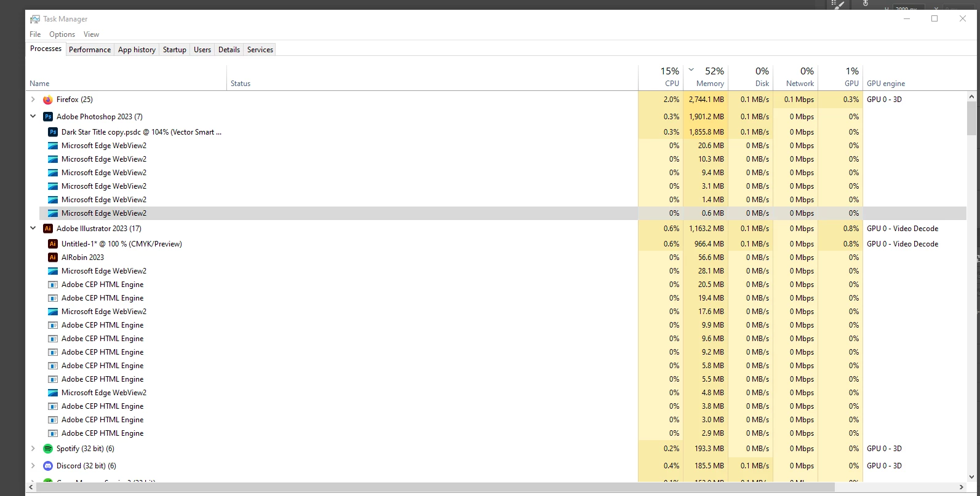Click the Adobe Illustrator 2023 icon
980x496 pixels.
(48, 229)
